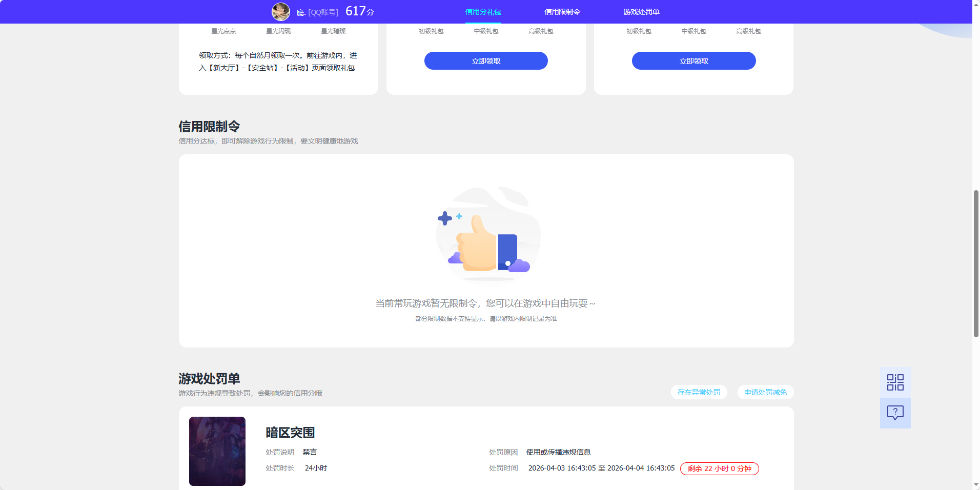The height and width of the screenshot is (490, 980).
Task: Select the 星光璀璨 gift label
Action: 333,31
